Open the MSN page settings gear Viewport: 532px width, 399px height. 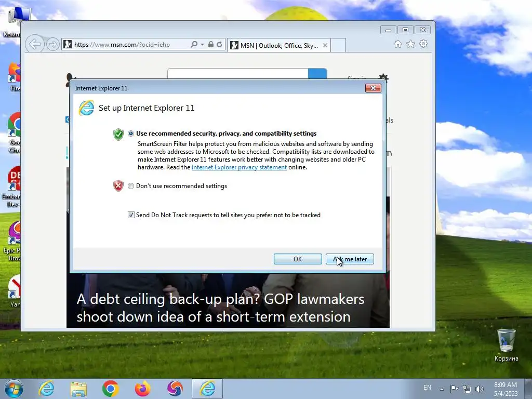pyautogui.click(x=383, y=78)
